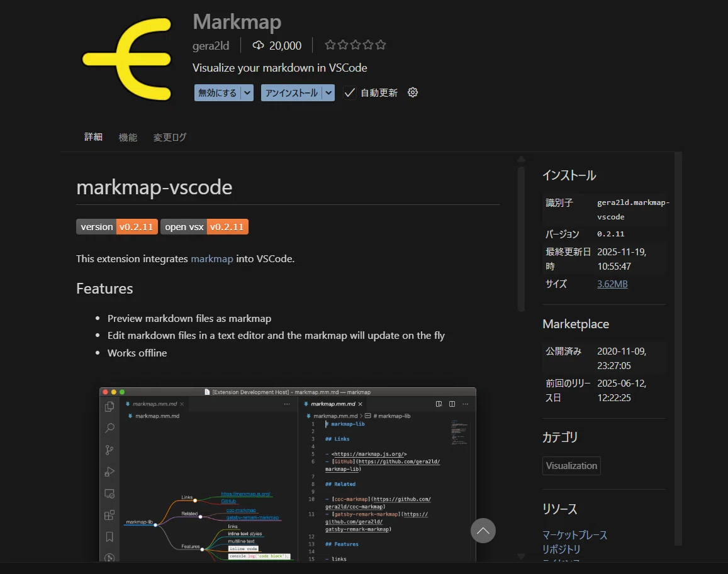728x574 pixels.
Task: Click the five-star rating icons
Action: coord(355,45)
